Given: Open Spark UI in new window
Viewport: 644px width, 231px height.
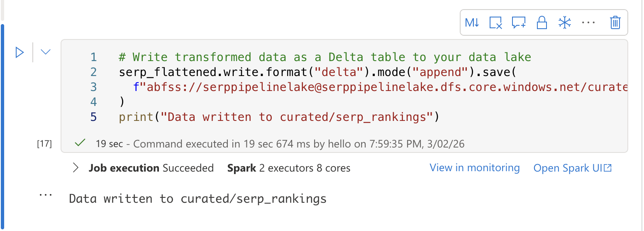Looking at the screenshot, I should click(572, 168).
